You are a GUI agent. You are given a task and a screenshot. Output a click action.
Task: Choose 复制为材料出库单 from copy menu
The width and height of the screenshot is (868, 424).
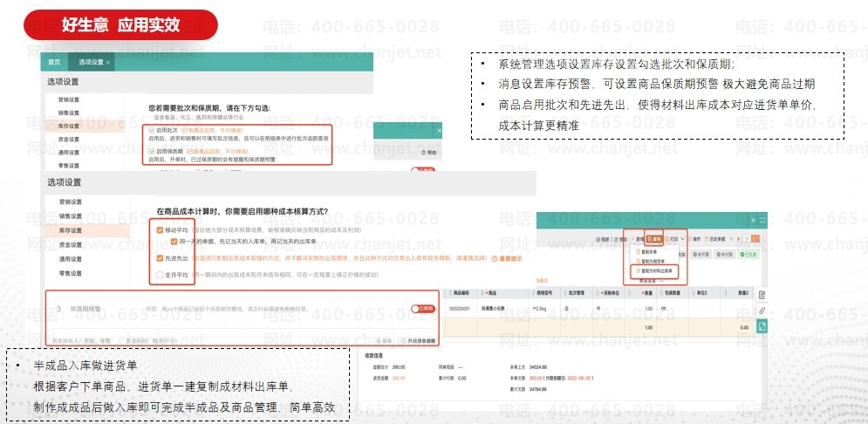(655, 271)
